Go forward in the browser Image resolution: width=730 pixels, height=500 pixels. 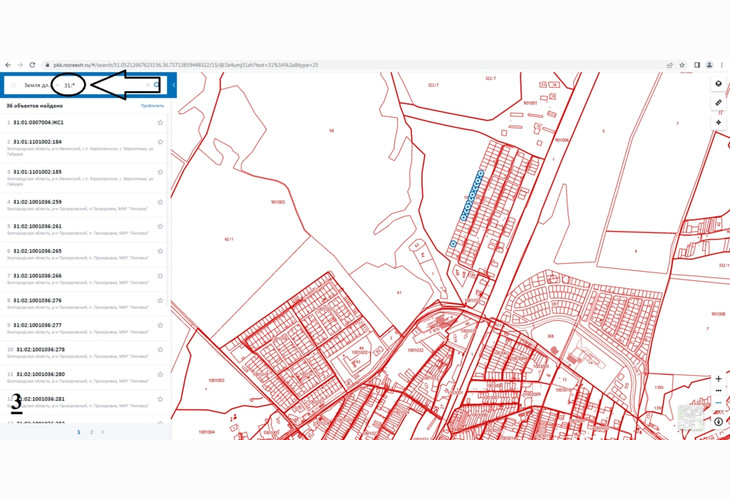(20, 65)
